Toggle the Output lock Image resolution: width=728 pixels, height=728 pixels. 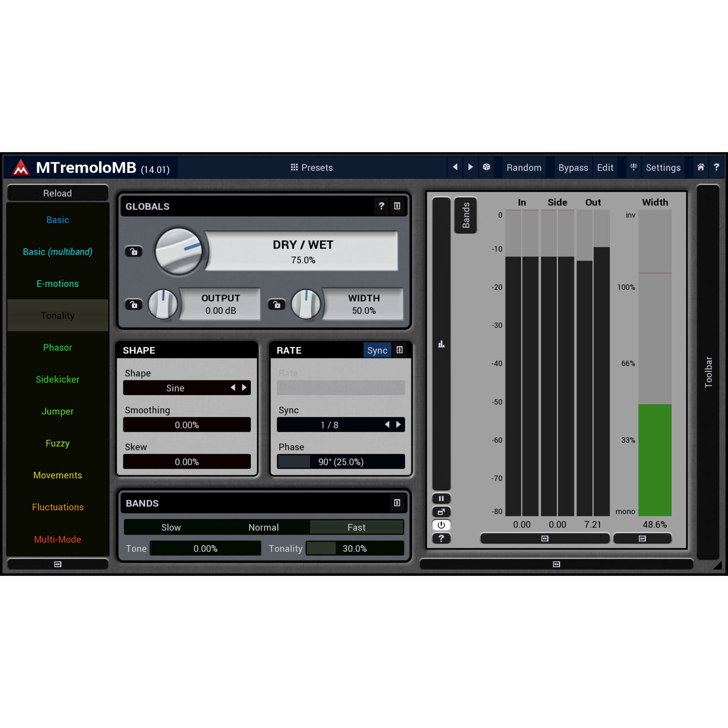point(134,304)
